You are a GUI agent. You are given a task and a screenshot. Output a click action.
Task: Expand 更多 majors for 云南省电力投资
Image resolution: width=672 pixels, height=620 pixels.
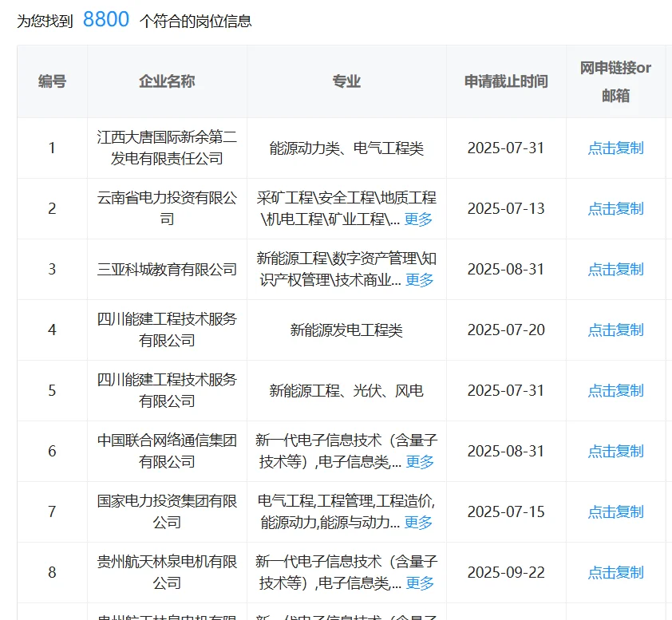[418, 219]
